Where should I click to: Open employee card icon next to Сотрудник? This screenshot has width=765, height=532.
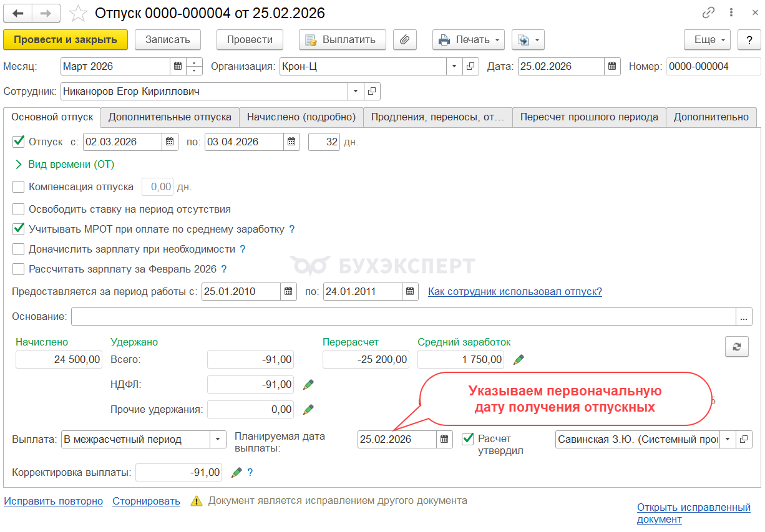click(x=372, y=92)
